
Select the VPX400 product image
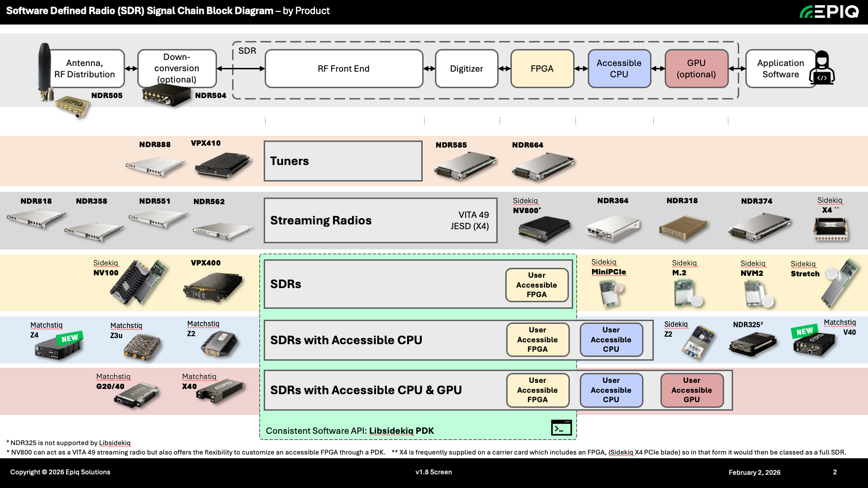pyautogui.click(x=213, y=287)
